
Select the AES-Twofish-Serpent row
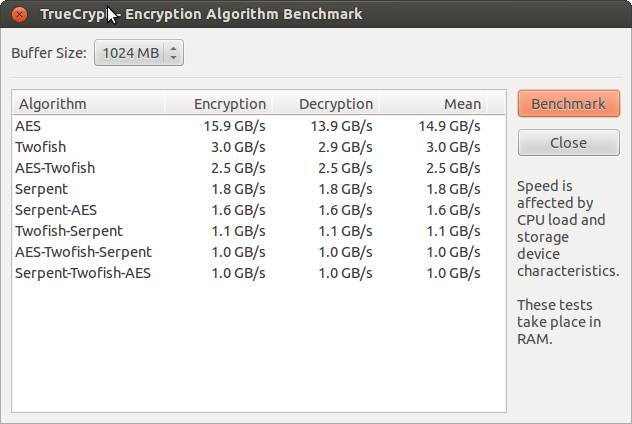click(x=259, y=252)
